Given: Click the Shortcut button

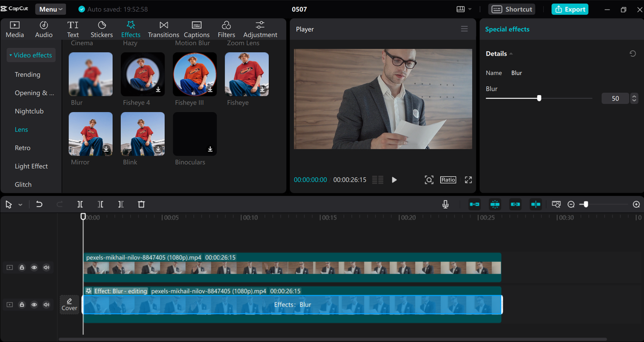Looking at the screenshot, I should [512, 9].
